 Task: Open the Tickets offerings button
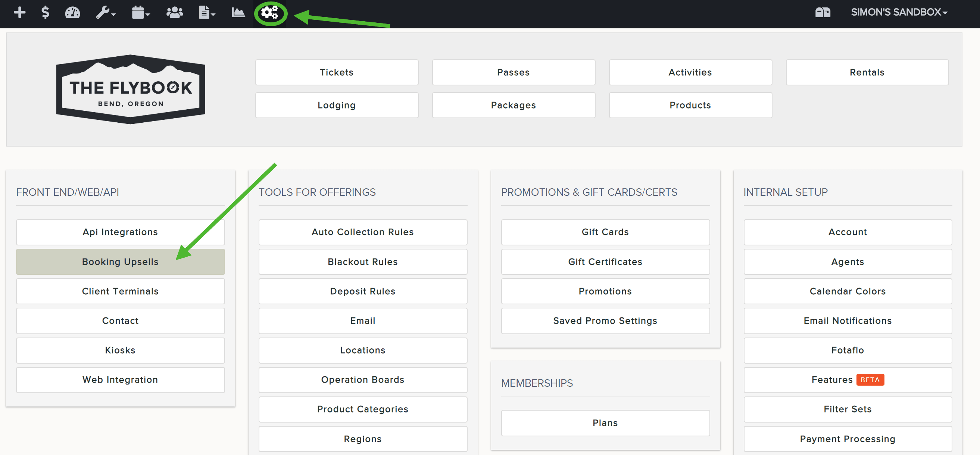(x=337, y=72)
